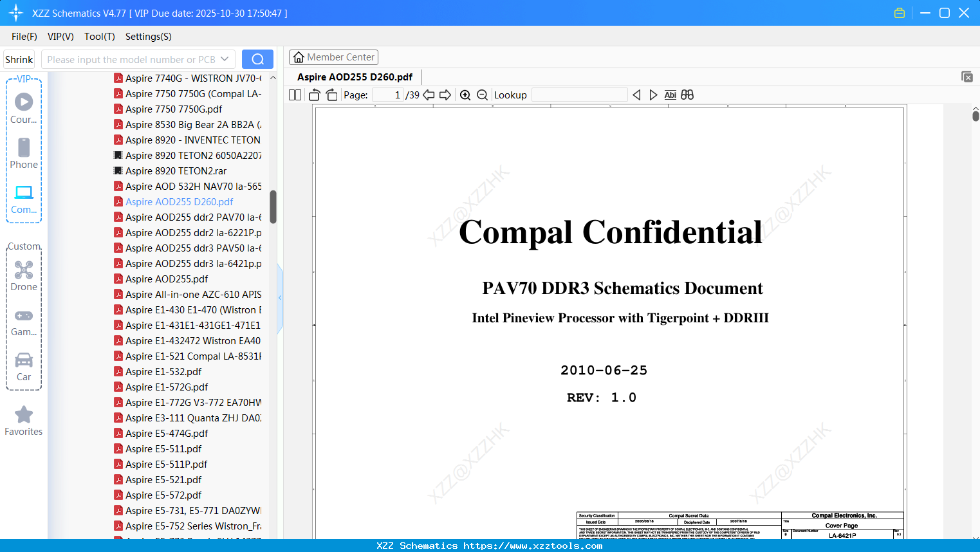Open the Settings(S) menu
This screenshot has width=980, height=552.
[x=148, y=37]
